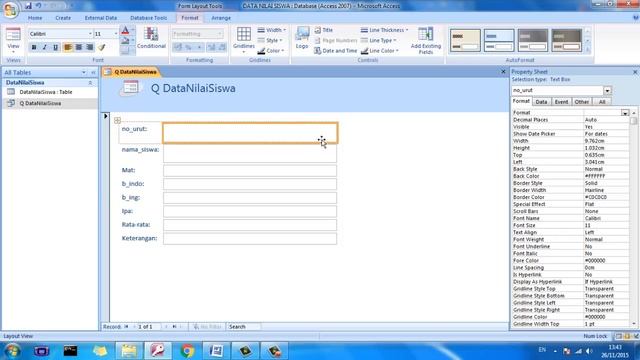Open the Line Thickness dropdown
Viewport: 640px width, 360px height.
[384, 30]
